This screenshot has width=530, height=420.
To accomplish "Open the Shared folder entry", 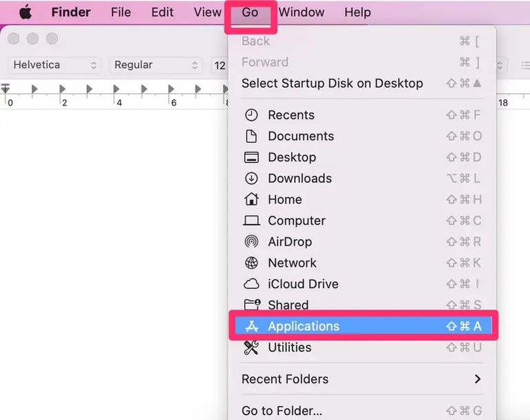I will 288,305.
